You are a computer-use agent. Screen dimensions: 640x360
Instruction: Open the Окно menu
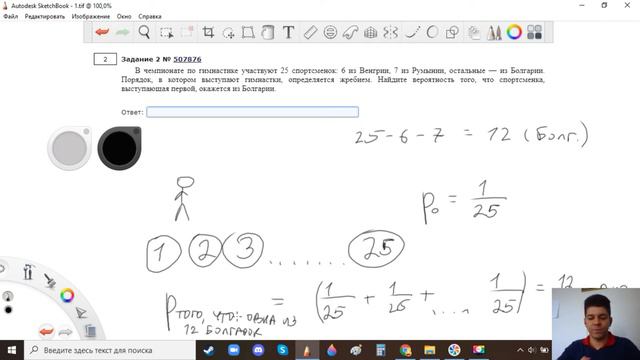pos(124,16)
